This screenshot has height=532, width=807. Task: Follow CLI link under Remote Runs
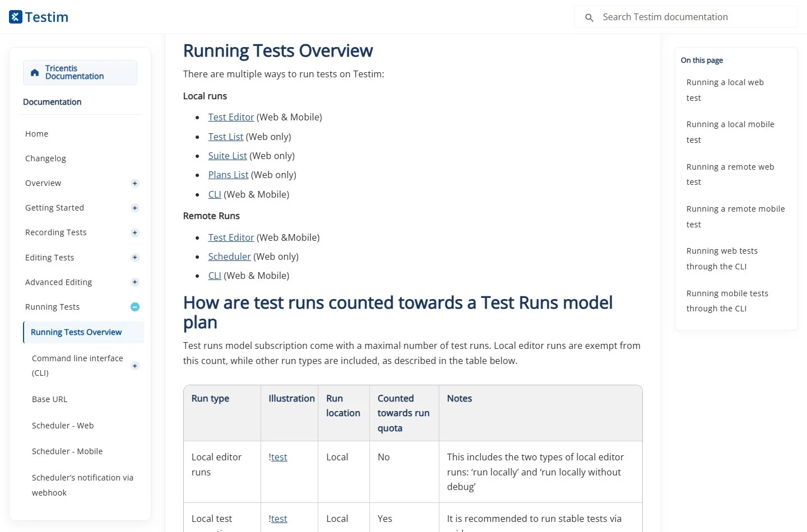pos(215,276)
